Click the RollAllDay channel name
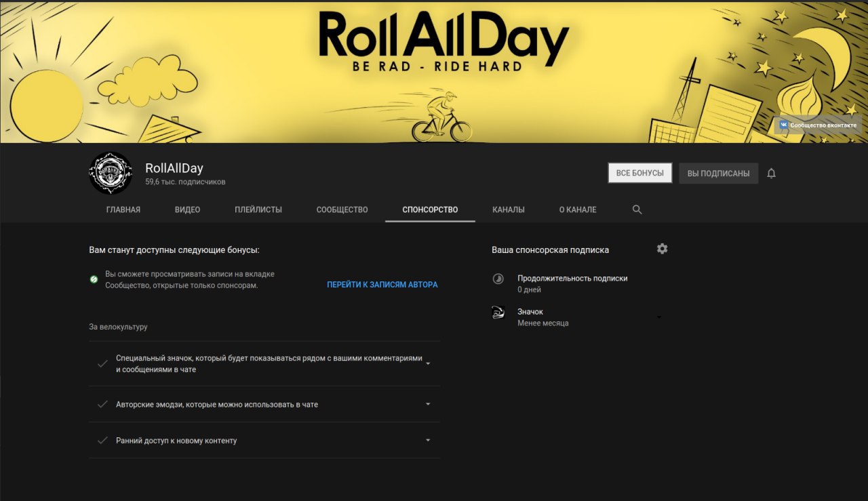The height and width of the screenshot is (501, 868). (x=174, y=168)
